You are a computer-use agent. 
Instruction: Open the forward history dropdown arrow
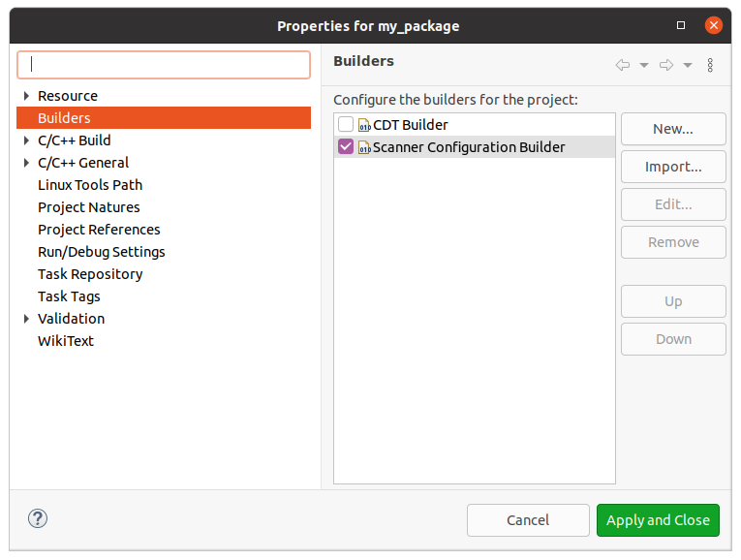click(x=688, y=66)
